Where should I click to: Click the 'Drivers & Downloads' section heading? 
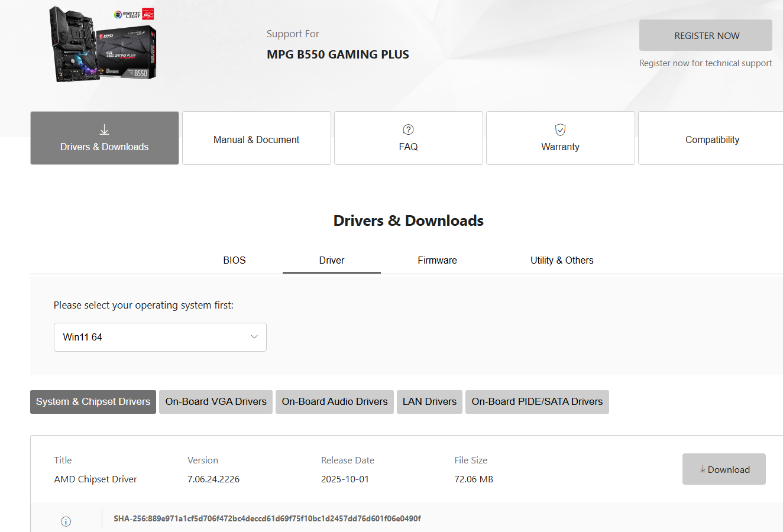[409, 220]
